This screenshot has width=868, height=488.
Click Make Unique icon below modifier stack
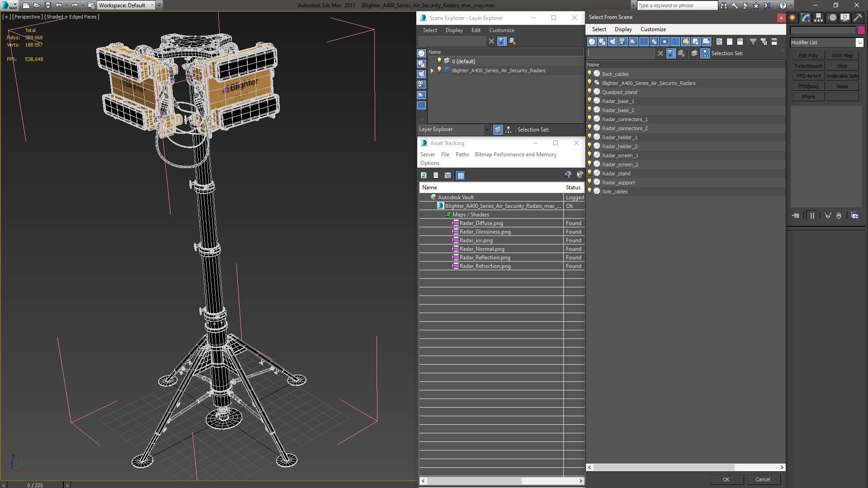pos(828,216)
